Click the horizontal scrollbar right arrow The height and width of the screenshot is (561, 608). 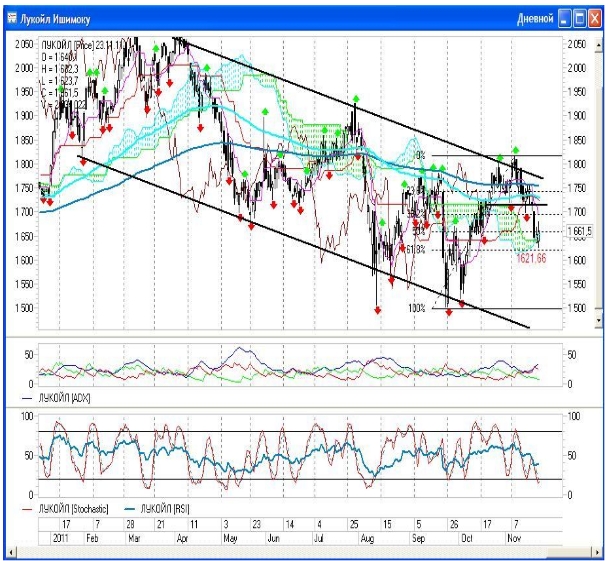(598, 552)
